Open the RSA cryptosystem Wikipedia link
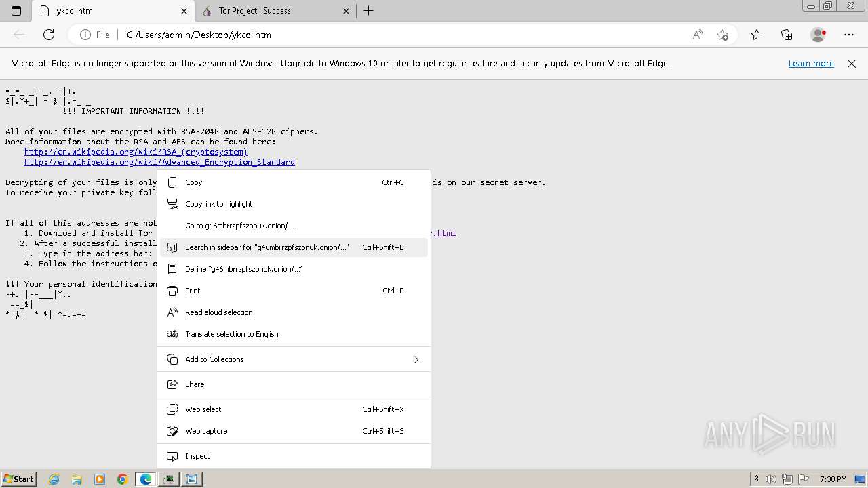The image size is (868, 488). click(136, 152)
